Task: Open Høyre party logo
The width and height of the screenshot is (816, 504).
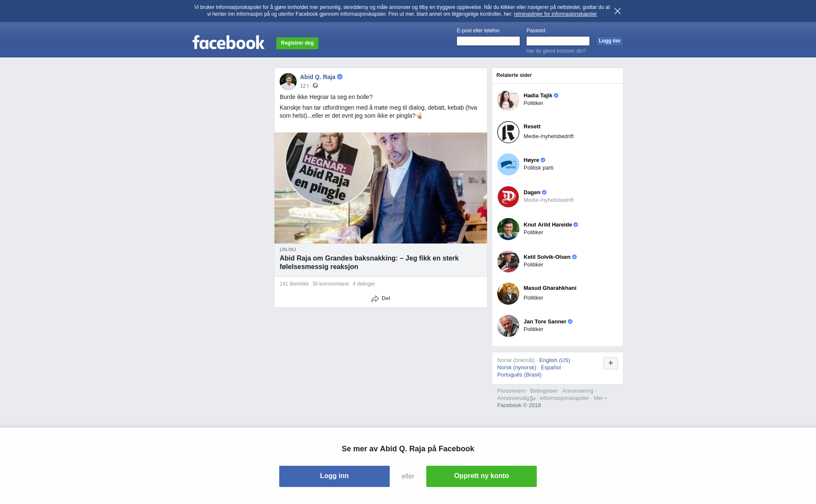Action: click(x=508, y=164)
